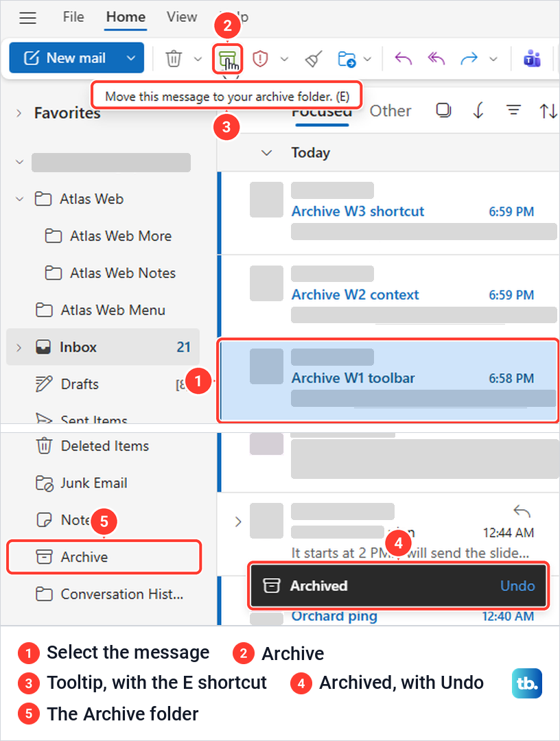Click the jump-to down arrow icon
Image resolution: width=560 pixels, height=741 pixels.
(x=478, y=110)
